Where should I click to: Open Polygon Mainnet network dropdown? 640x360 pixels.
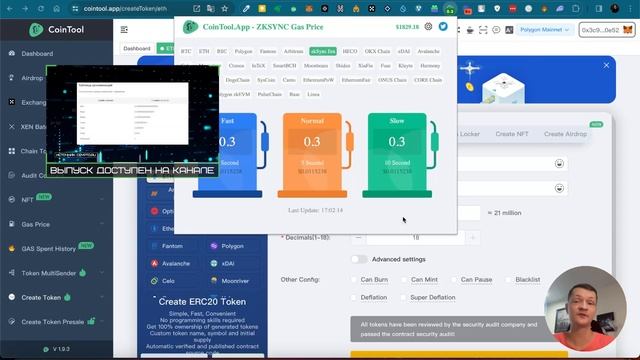tap(544, 30)
